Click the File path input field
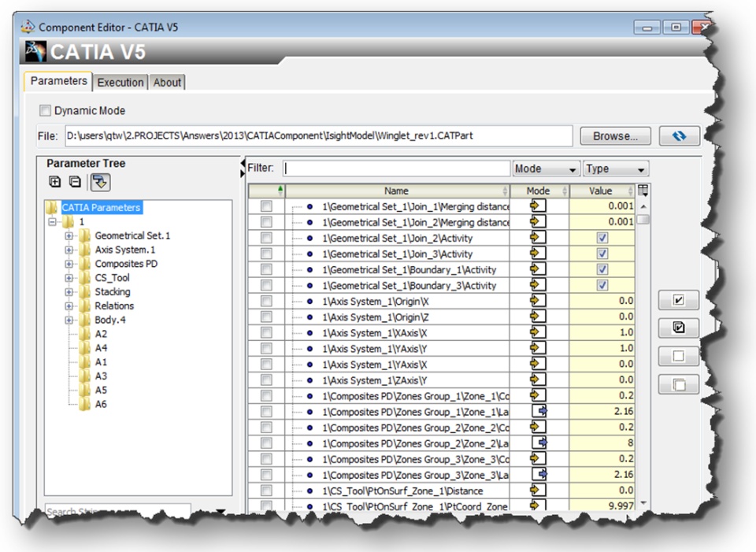Screen dimensions: 756x552 coord(319,136)
